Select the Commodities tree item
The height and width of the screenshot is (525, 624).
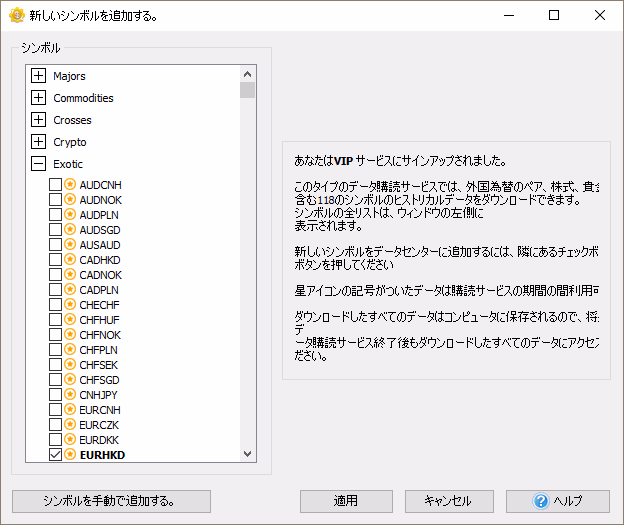[x=83, y=98]
